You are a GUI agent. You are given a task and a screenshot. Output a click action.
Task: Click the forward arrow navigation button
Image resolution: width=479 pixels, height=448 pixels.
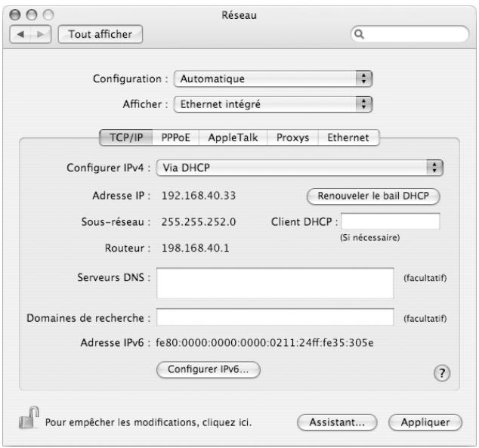click(x=40, y=34)
